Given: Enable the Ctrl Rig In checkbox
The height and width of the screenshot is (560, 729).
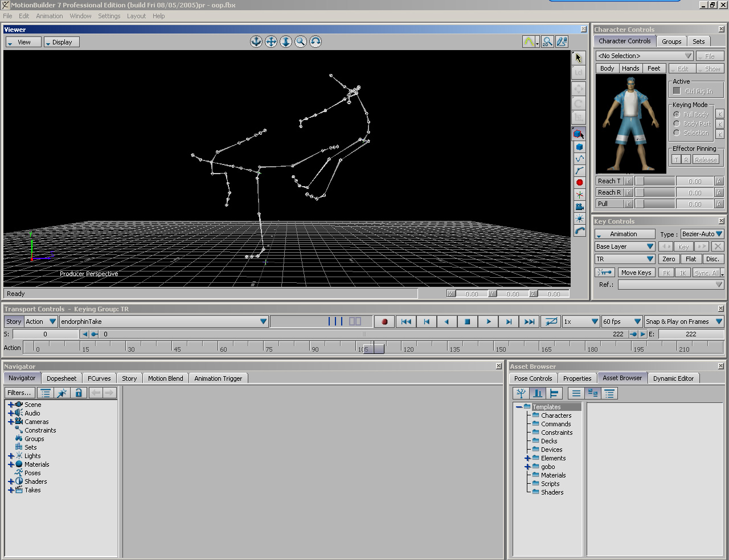Looking at the screenshot, I should click(x=677, y=90).
